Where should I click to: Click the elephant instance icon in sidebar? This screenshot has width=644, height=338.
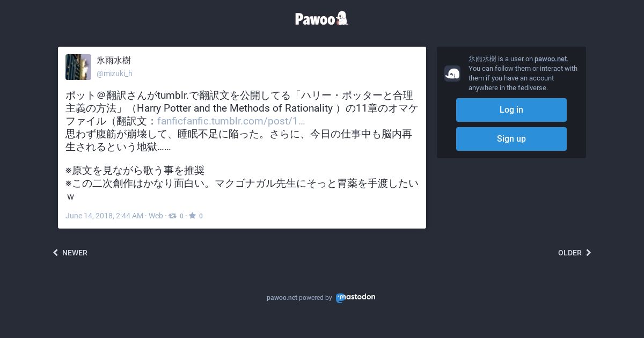pos(452,74)
